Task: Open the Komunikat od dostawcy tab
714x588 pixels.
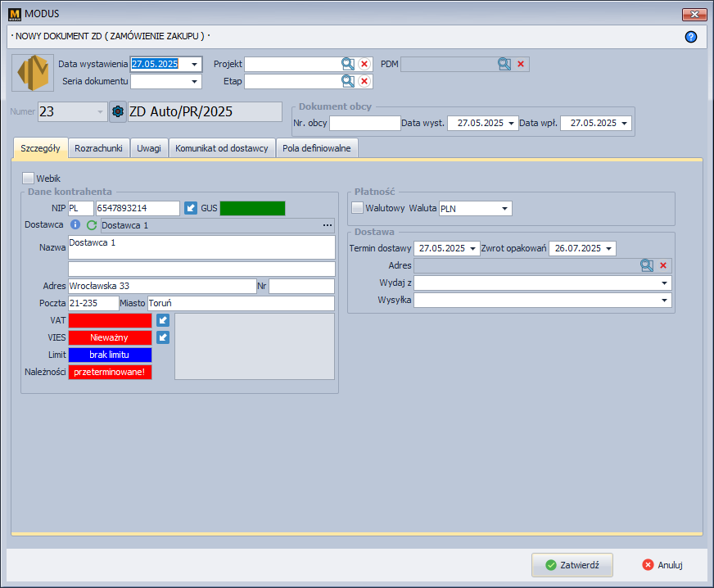Action: (x=221, y=148)
